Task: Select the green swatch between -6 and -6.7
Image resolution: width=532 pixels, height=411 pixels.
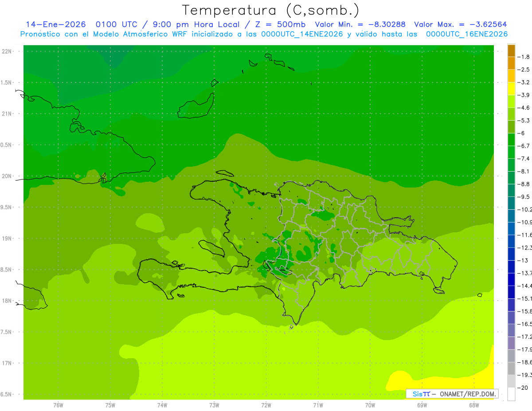Action: pyautogui.click(x=511, y=140)
